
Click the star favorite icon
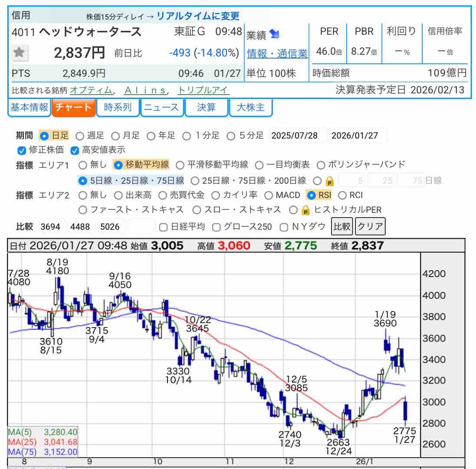click(19, 53)
